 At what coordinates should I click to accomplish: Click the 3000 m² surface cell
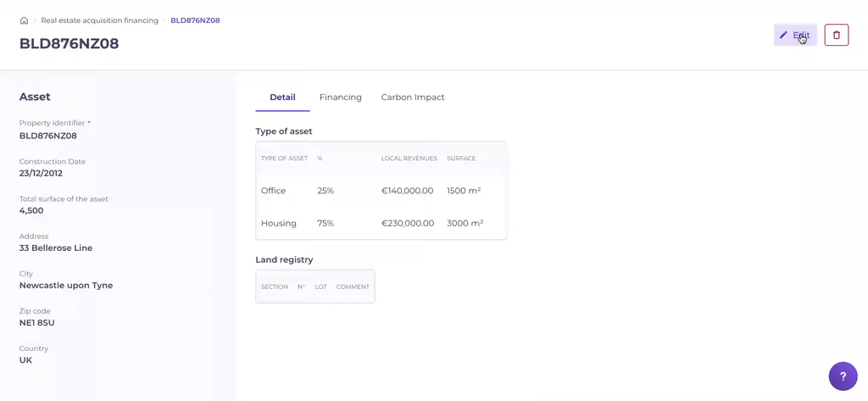click(x=465, y=224)
